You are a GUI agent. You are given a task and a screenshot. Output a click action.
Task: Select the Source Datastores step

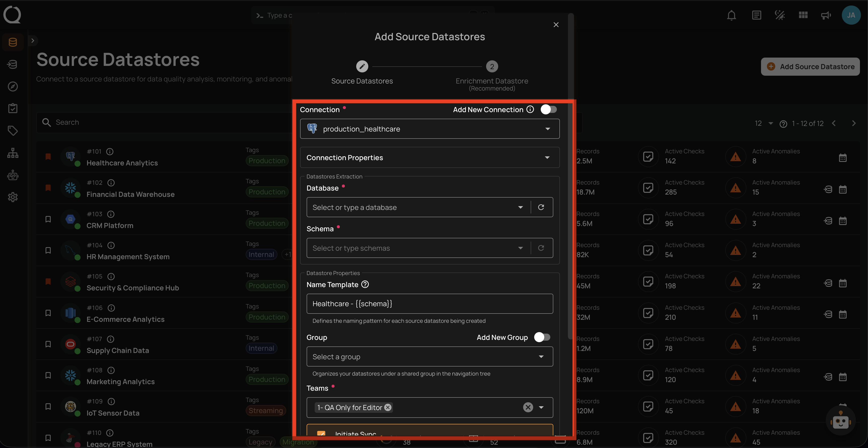(x=362, y=67)
